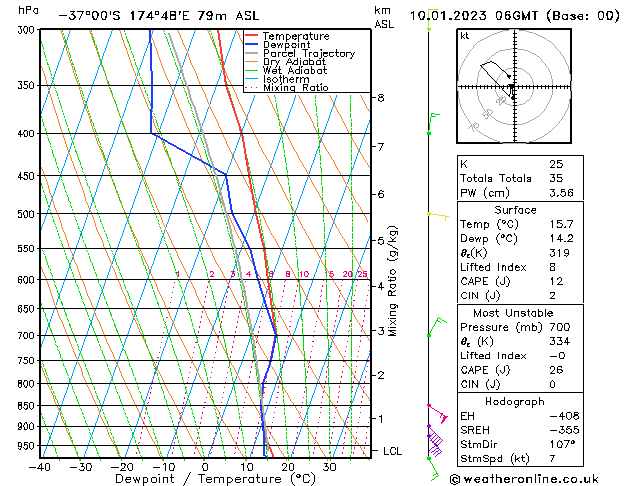Click the 'hPa' pressure unit label
Viewport: 629px width, 486px height.
28,10
